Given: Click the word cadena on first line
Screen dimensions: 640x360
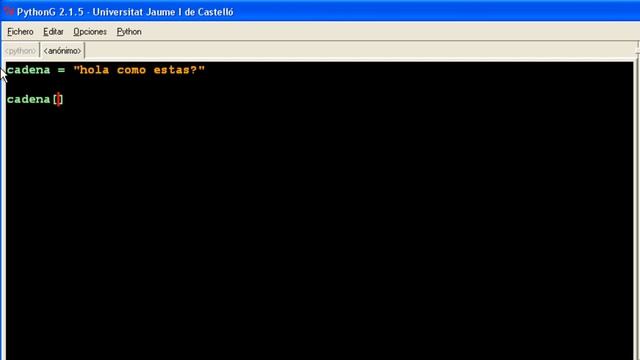Looking at the screenshot, I should click(x=28, y=70).
